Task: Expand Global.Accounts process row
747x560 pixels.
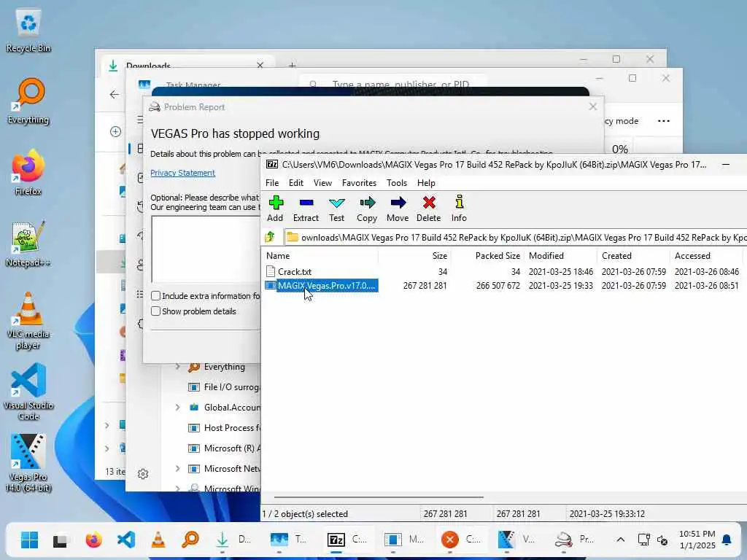Action: [178, 407]
